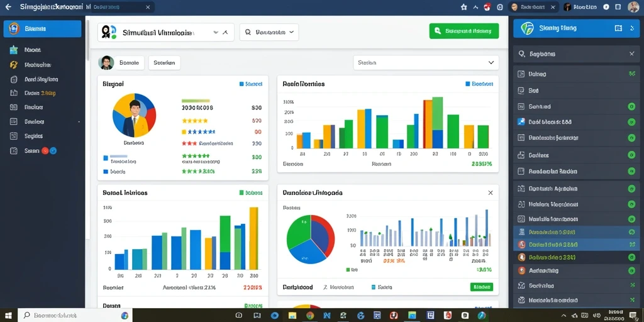This screenshot has width=644, height=322.
Task: Click the green leaf logo in the right panel header
Action: point(528,28)
